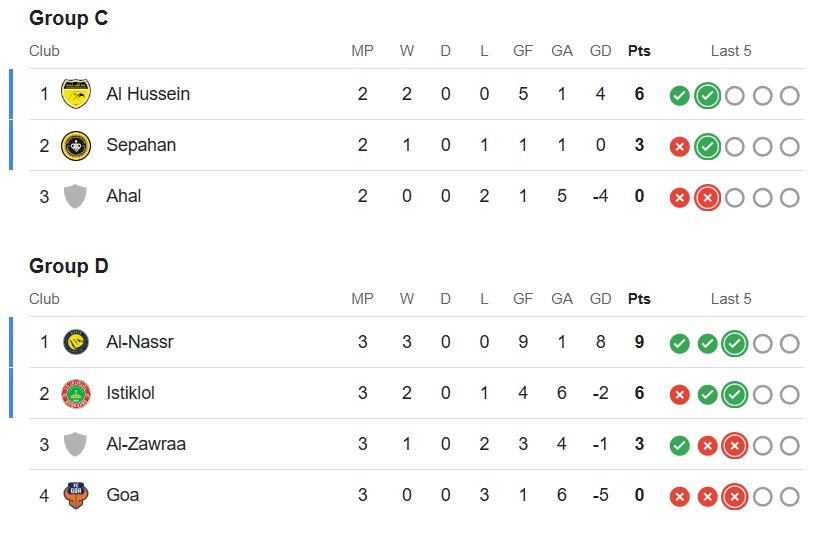Click the Pts column header in Group C

[x=639, y=51]
